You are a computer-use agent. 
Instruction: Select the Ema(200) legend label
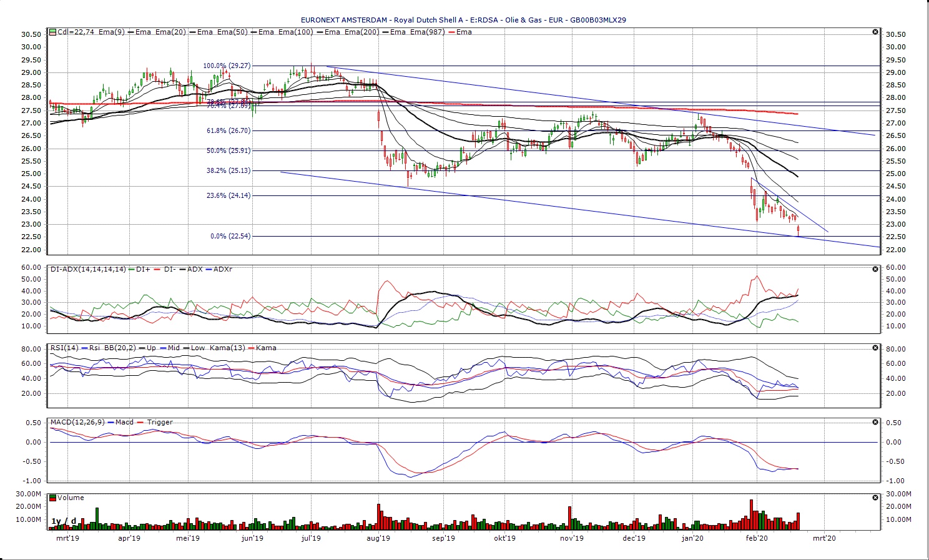361,32
